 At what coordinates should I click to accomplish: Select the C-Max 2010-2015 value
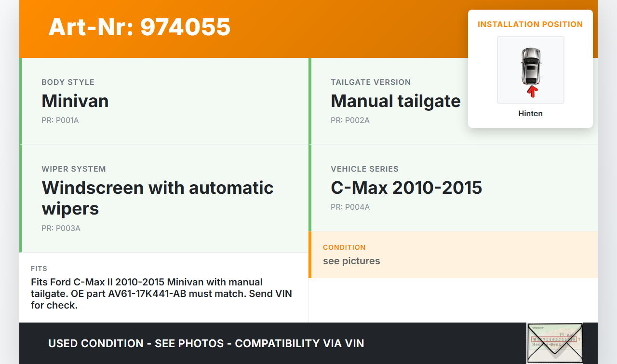406,188
